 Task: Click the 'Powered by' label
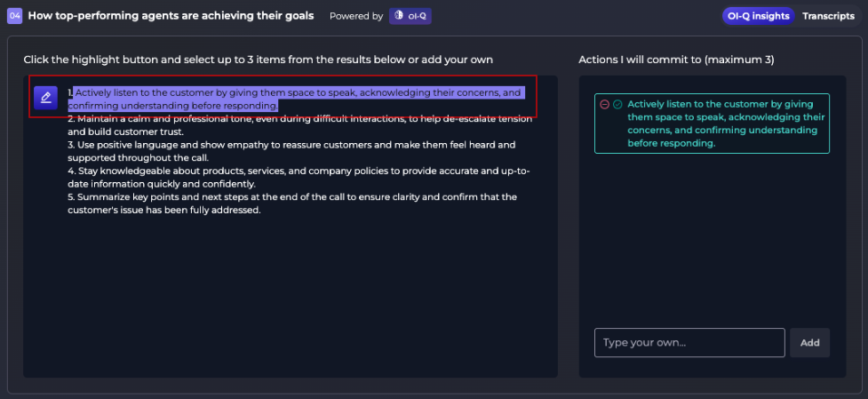(x=356, y=16)
